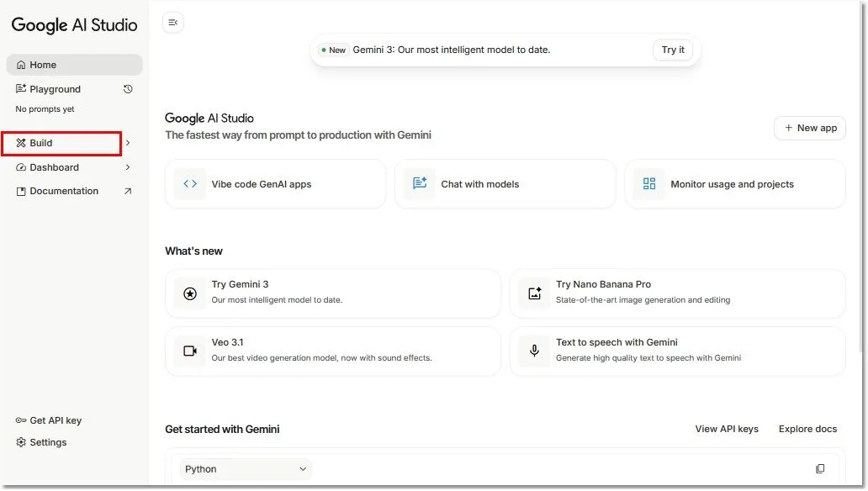Click the Monitor usage dashboard grid icon
The height and width of the screenshot is (491, 868).
click(x=649, y=184)
